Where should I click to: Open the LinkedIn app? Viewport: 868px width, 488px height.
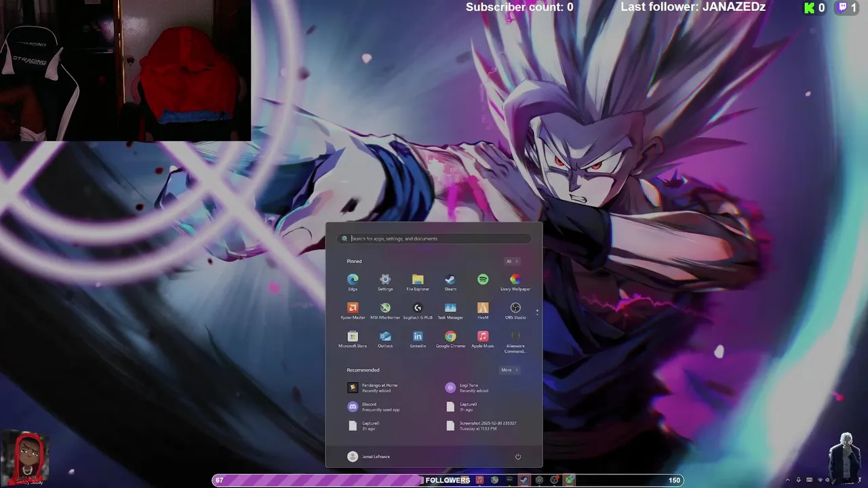click(418, 339)
